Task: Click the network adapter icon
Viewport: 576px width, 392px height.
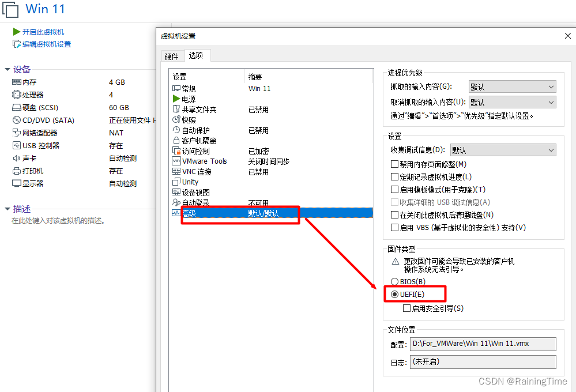Action: 17,133
